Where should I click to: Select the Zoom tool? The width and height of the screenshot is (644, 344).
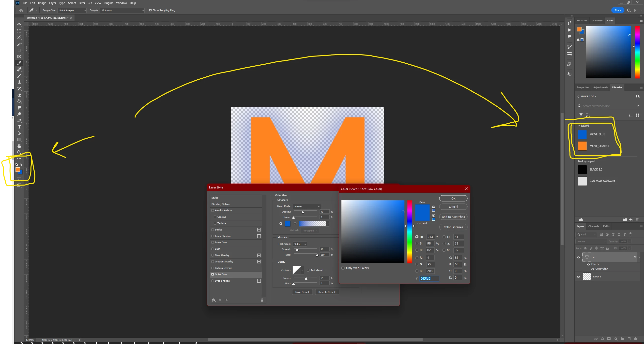[19, 152]
